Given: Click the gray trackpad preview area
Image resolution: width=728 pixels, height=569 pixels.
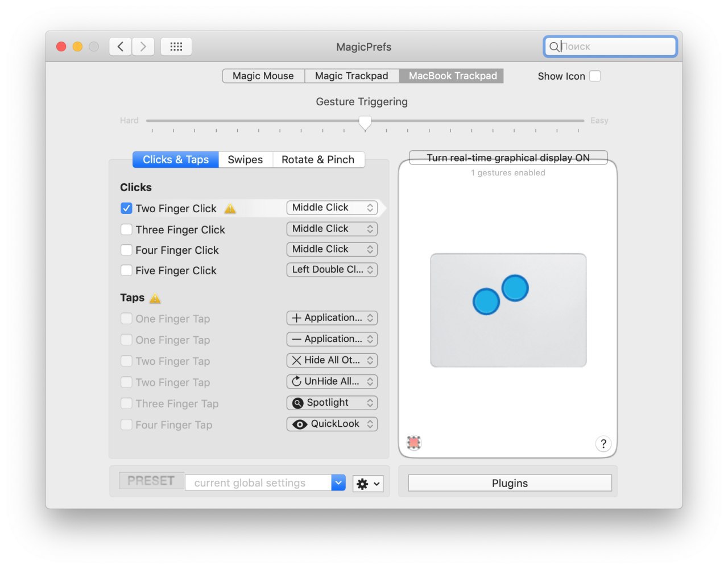Looking at the screenshot, I should point(508,310).
